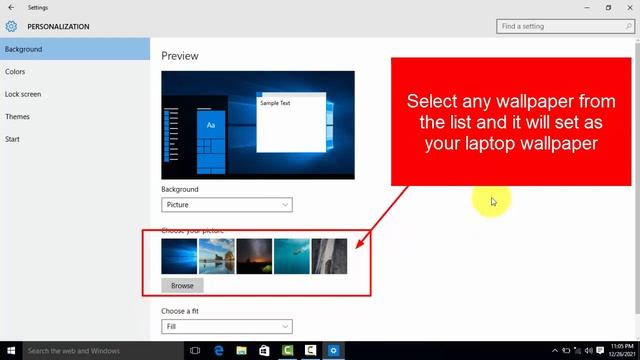Restore down the Settings window

[609, 7]
